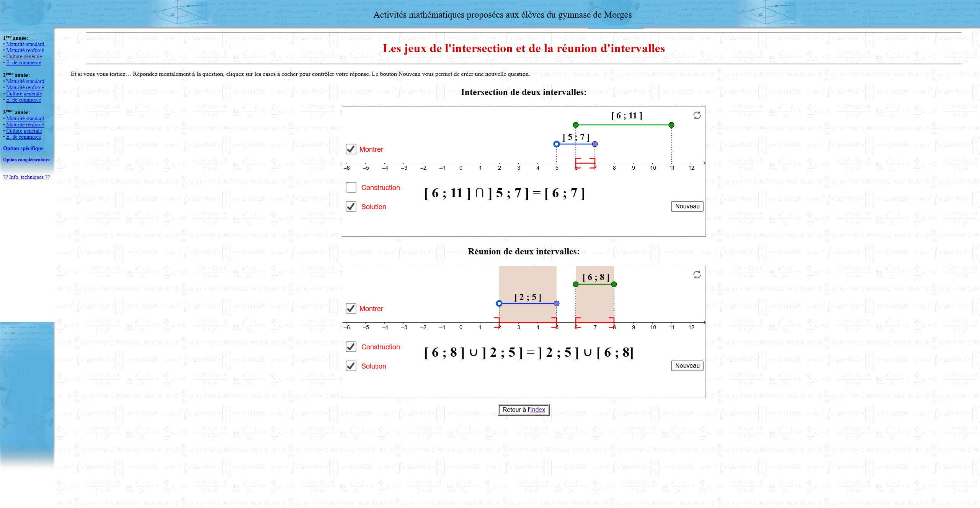The height and width of the screenshot is (508, 980).
Task: Open Option complémentaire in sidebar
Action: pos(26,160)
